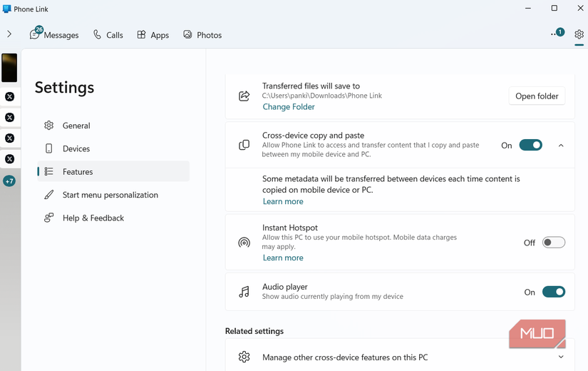Select Start menu personalization in settings
The height and width of the screenshot is (371, 588).
(x=110, y=195)
